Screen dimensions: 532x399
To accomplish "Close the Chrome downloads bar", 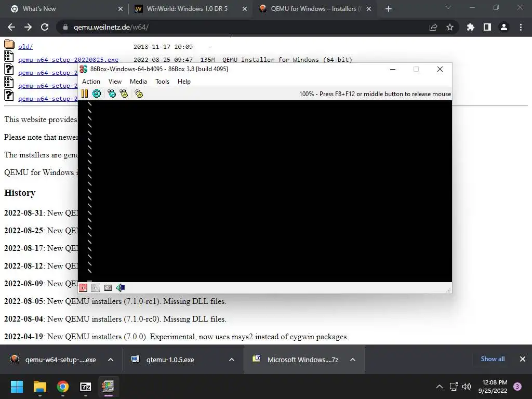I will point(523,359).
